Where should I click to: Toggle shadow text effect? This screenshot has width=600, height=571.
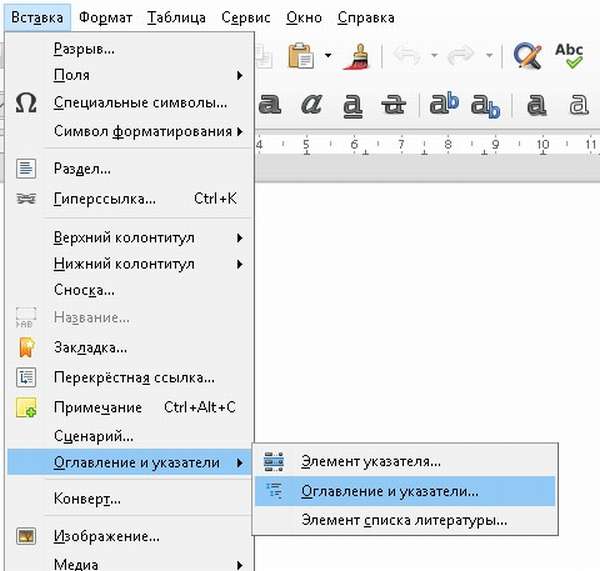(x=537, y=104)
